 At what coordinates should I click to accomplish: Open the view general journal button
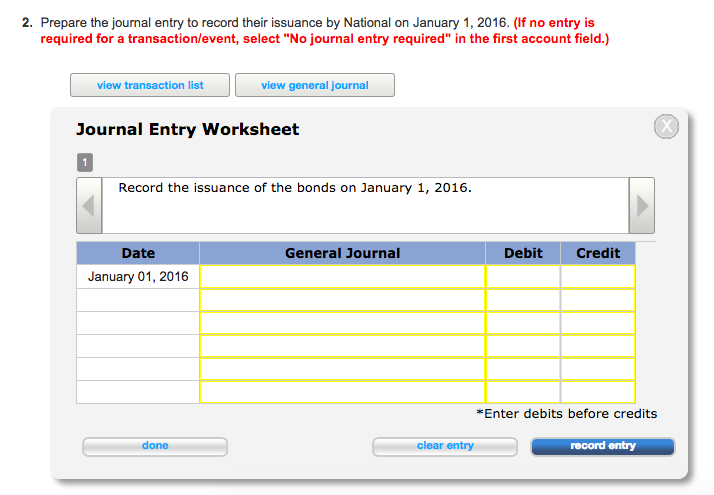click(x=315, y=85)
